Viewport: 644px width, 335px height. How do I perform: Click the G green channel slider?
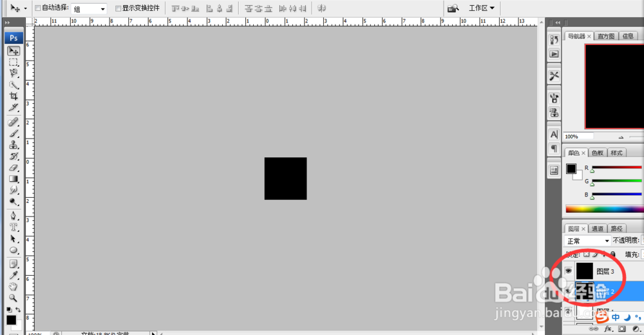click(x=616, y=181)
